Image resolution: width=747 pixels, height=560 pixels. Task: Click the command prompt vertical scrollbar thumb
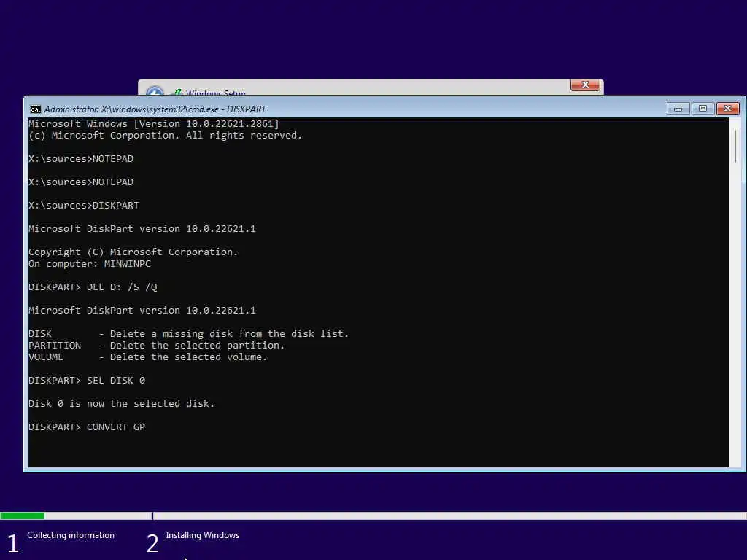(735, 146)
